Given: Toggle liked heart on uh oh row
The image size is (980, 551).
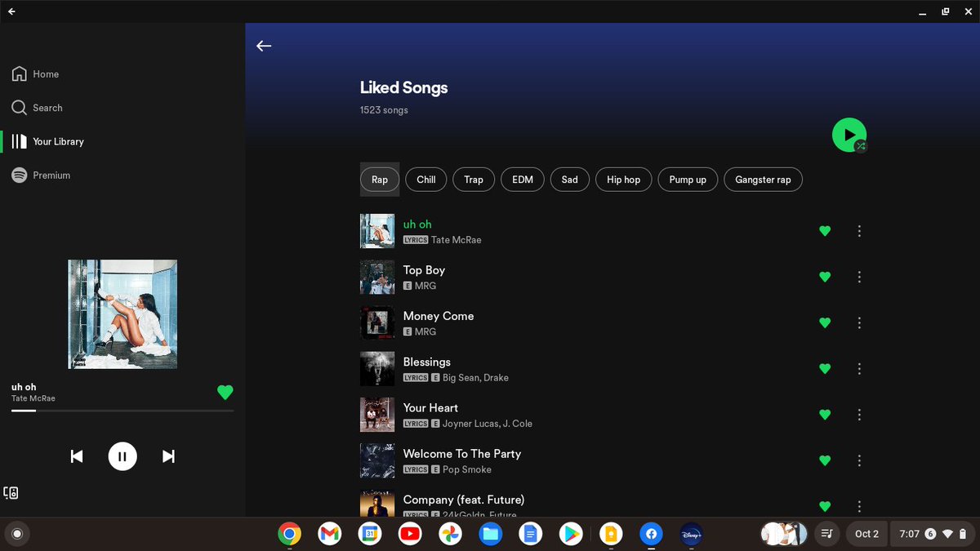Looking at the screenshot, I should click(x=825, y=231).
